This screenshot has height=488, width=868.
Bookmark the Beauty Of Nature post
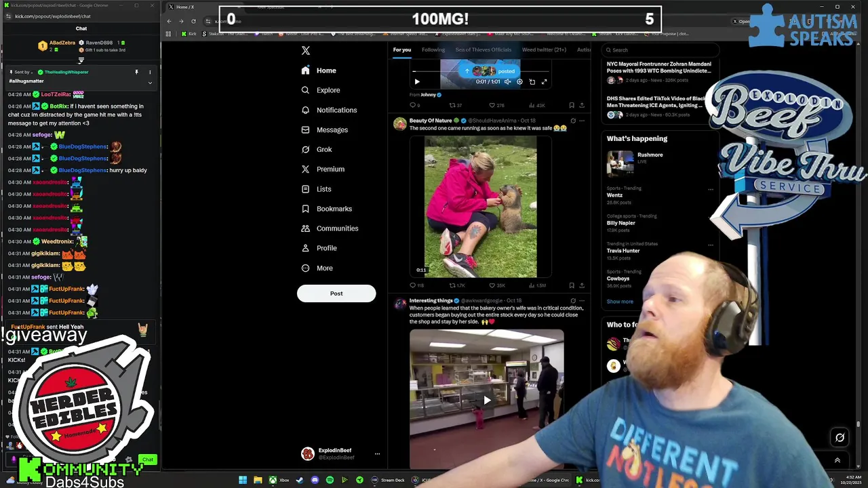tap(572, 285)
